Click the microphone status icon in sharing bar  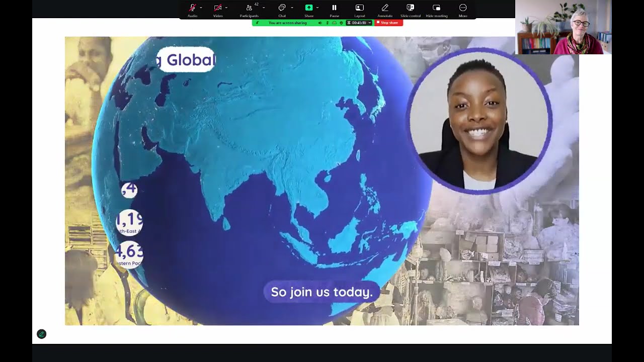pos(327,23)
